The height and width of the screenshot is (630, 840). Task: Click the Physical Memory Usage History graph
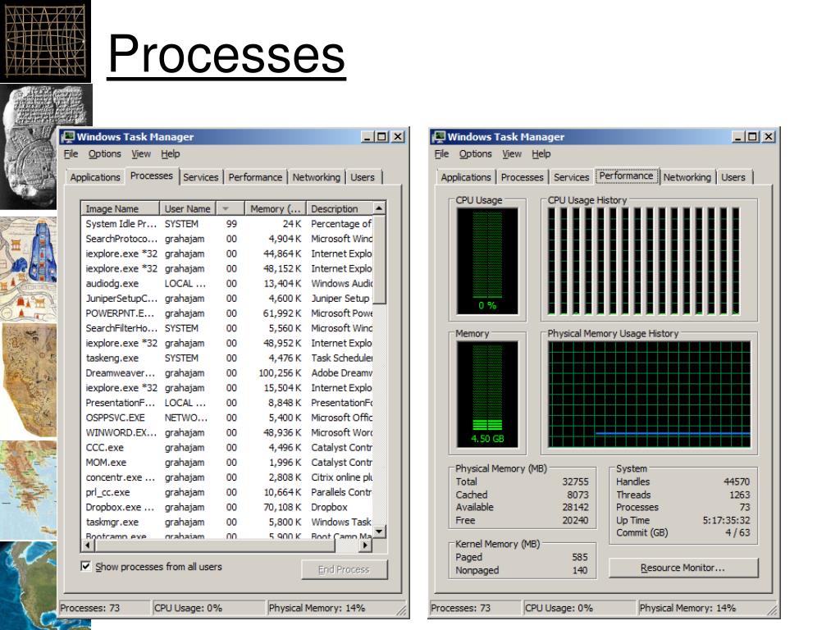click(650, 395)
